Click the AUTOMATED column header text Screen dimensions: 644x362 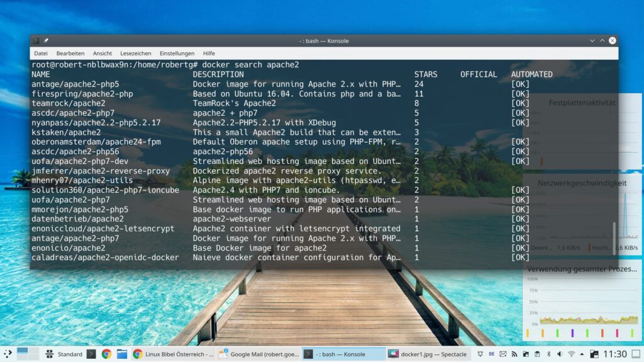click(531, 75)
